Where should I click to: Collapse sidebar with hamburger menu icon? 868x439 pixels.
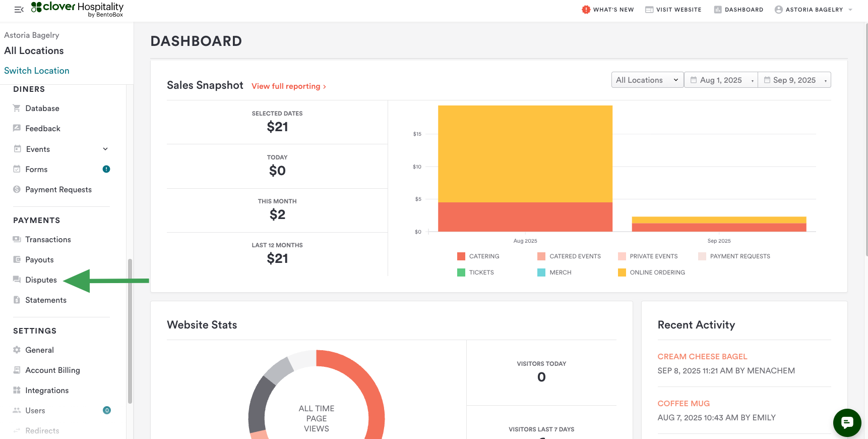pyautogui.click(x=19, y=10)
